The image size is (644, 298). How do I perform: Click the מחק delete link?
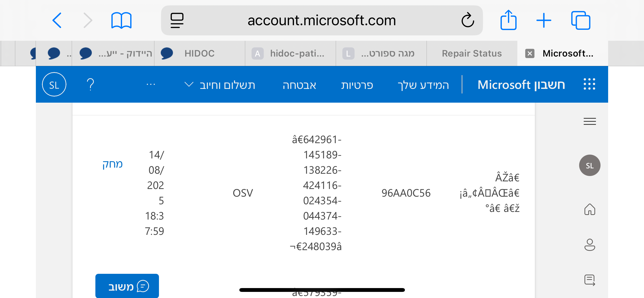pos(113,165)
